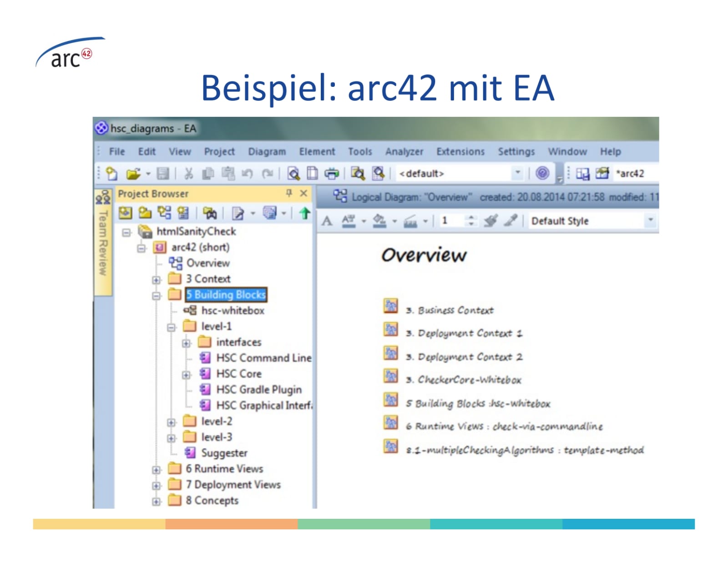Open the File menu
The width and height of the screenshot is (728, 562).
click(x=117, y=151)
